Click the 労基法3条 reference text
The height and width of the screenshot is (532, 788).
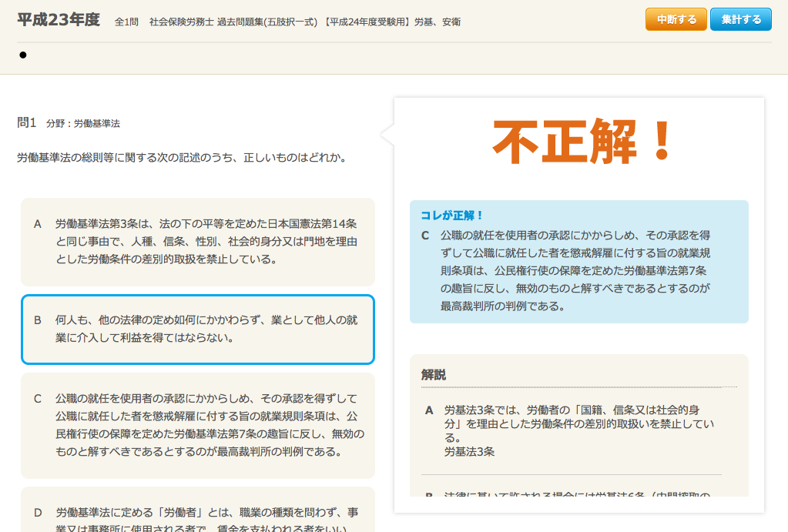click(x=469, y=452)
